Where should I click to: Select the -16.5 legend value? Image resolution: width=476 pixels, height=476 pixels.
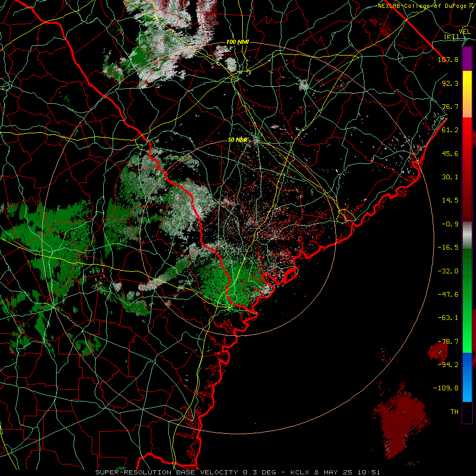click(x=448, y=248)
